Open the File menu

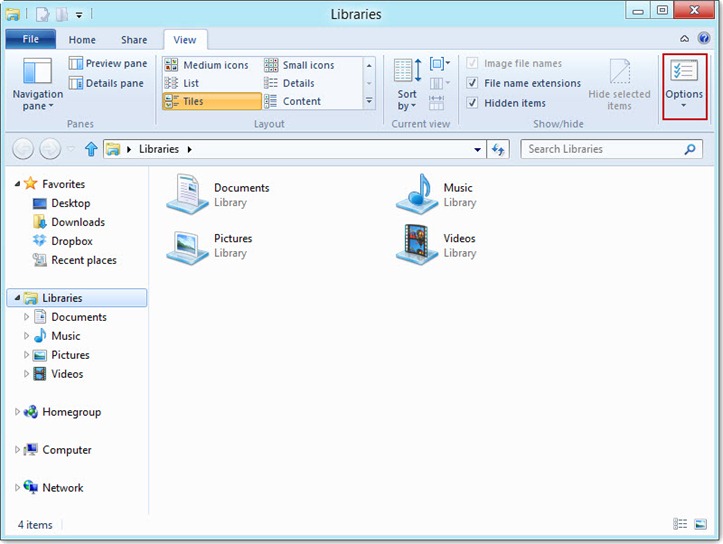point(30,40)
